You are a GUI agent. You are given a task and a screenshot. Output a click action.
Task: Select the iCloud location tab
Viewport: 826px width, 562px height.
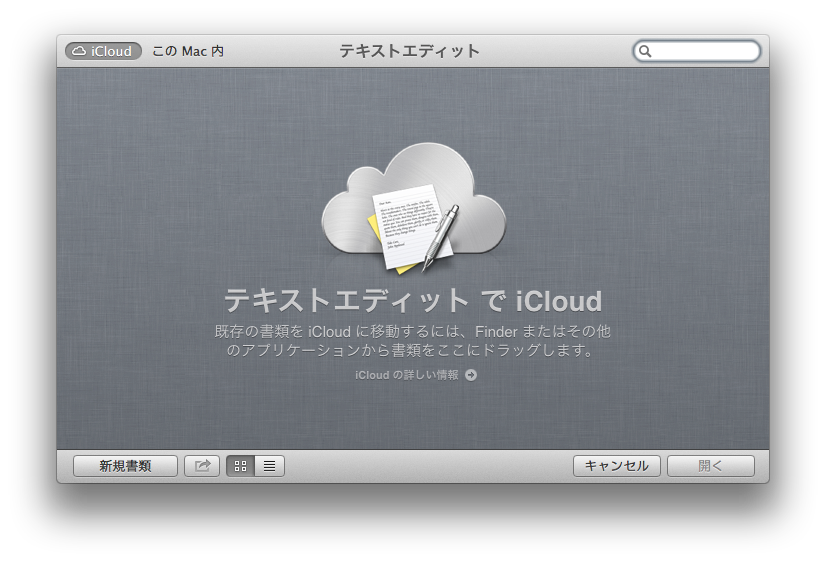click(x=103, y=51)
